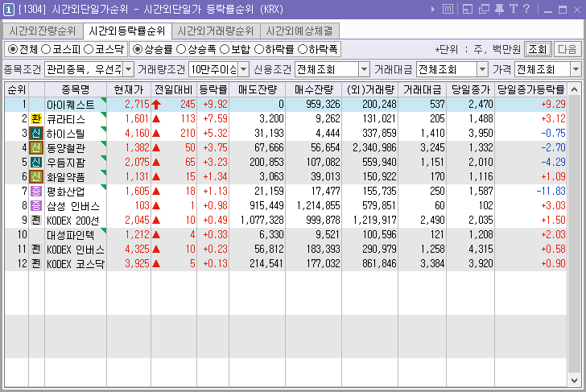
Task: Click the 신 badge on 동양철관 row
Action: click(36, 148)
